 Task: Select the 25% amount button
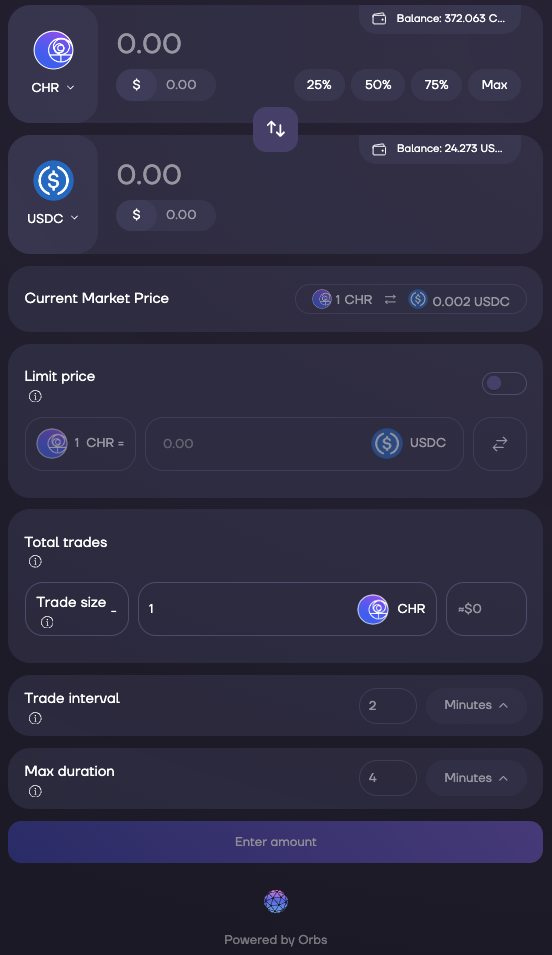(x=319, y=85)
